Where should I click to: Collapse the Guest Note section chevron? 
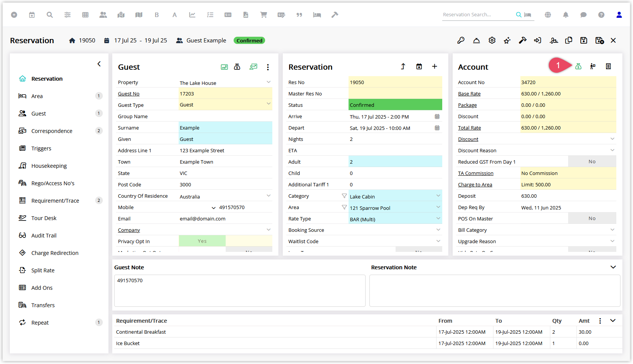613,267
